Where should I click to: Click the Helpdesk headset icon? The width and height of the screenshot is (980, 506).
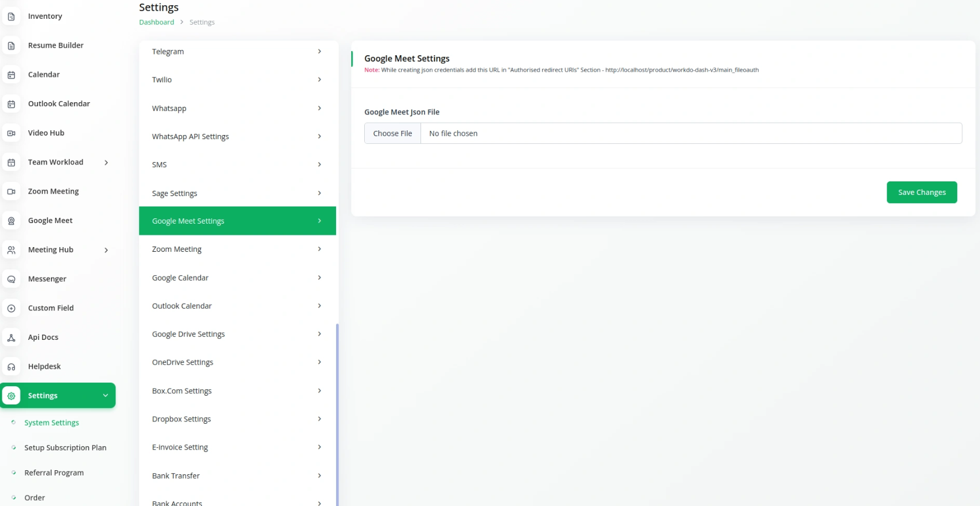pos(11,367)
